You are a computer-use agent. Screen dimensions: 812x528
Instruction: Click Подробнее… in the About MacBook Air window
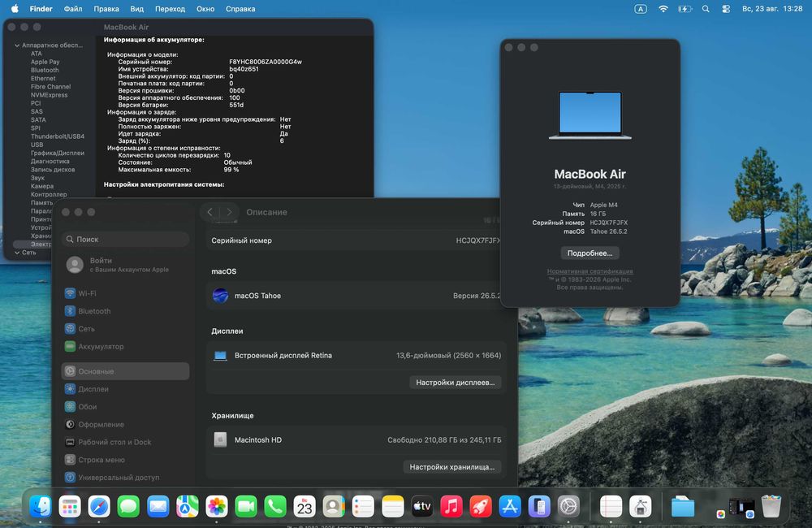coord(590,253)
